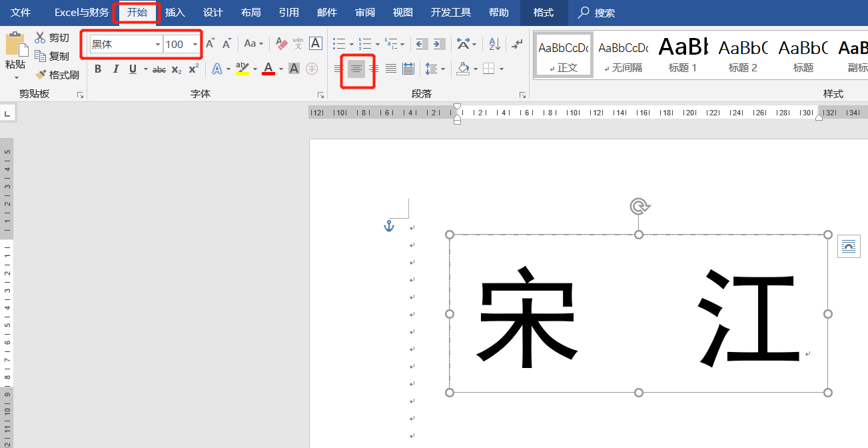This screenshot has height=448, width=868.
Task: Click the bulleted list icon
Action: tap(340, 44)
